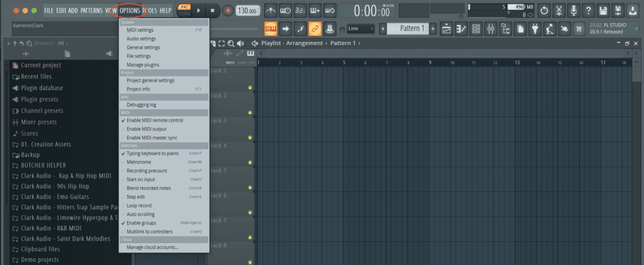Switch PAT/SONG mode button

click(184, 10)
